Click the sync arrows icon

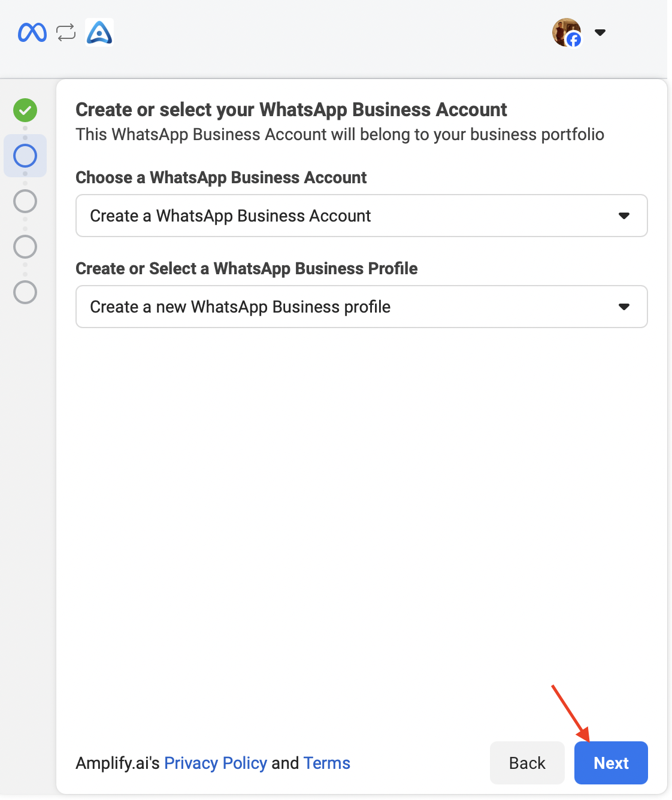(x=66, y=32)
